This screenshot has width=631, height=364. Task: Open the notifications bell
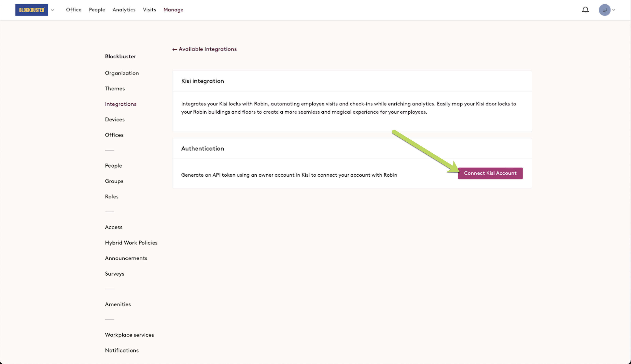click(585, 10)
